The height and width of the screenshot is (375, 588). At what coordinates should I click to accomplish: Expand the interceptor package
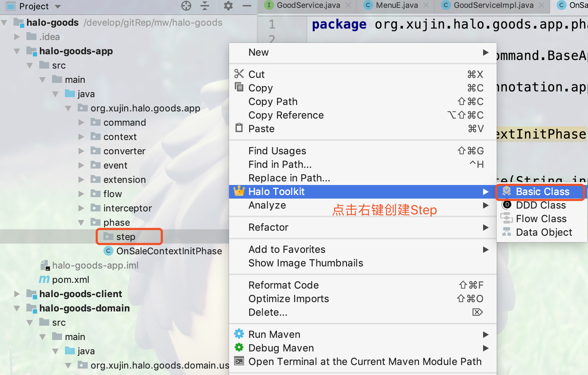81,208
